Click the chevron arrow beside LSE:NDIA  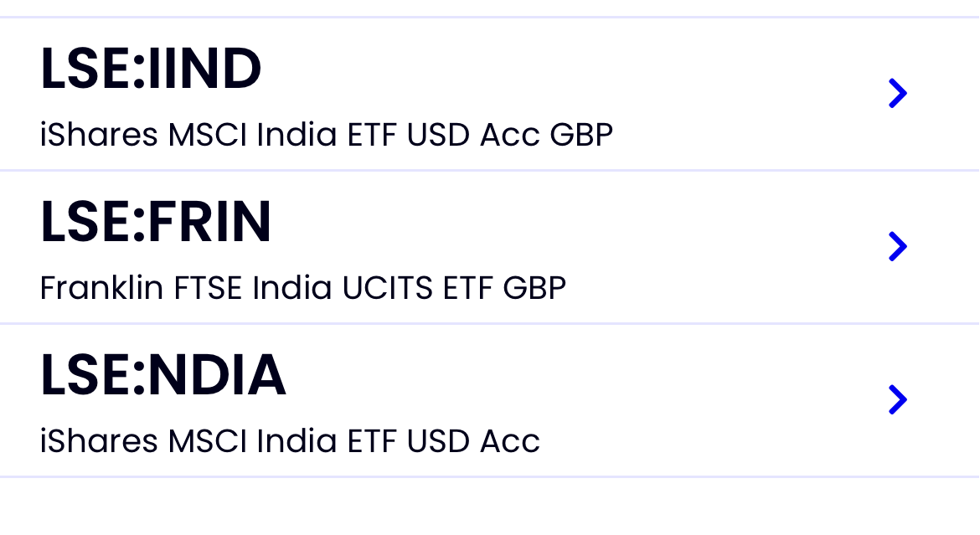(897, 399)
